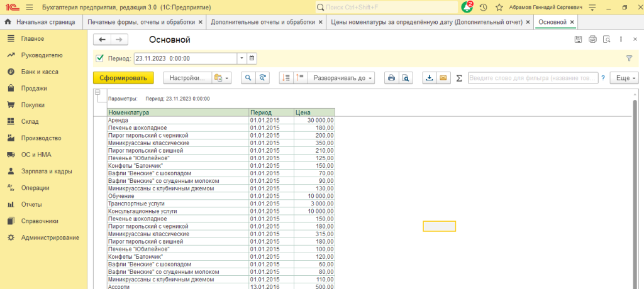This screenshot has width=644, height=289.
Task: Click the print report icon in toolbar
Action: point(391,78)
